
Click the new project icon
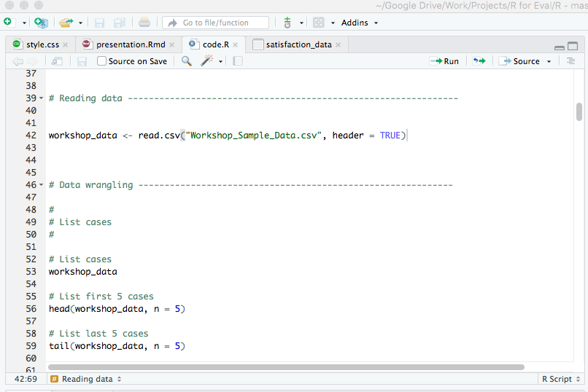[41, 23]
